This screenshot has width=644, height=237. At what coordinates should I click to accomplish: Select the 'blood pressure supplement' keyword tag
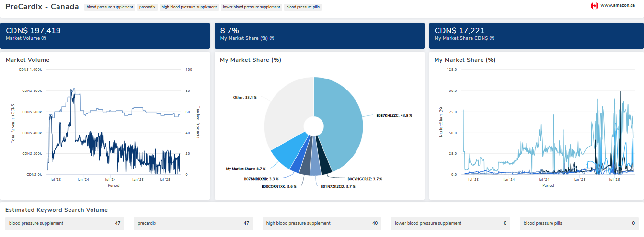tap(110, 7)
